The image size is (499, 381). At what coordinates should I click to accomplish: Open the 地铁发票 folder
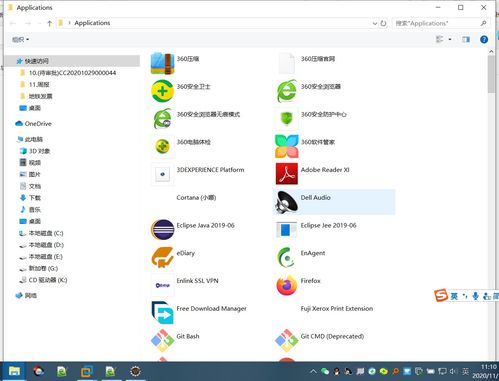click(x=40, y=96)
